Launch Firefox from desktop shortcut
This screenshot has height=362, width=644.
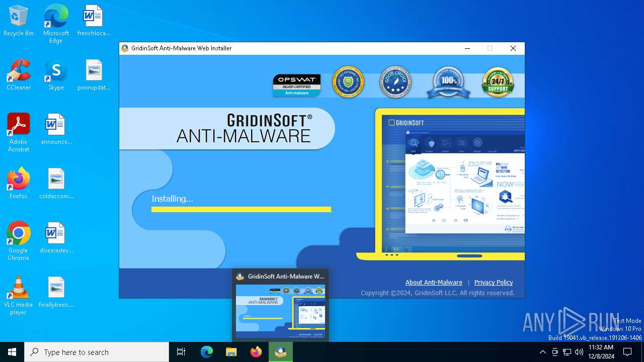point(19,184)
